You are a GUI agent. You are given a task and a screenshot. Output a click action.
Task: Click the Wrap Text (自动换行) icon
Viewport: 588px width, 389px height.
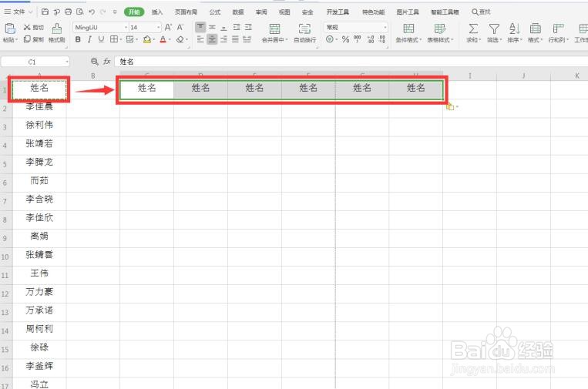(304, 29)
